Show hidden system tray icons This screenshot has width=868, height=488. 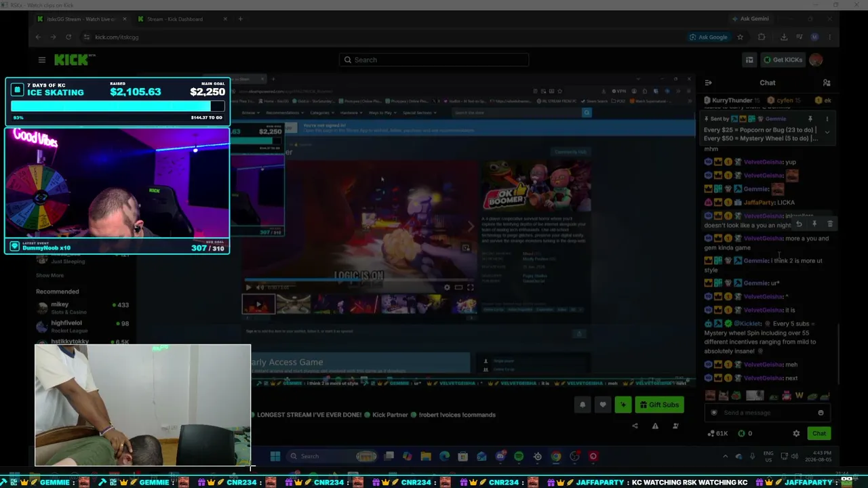(x=725, y=456)
